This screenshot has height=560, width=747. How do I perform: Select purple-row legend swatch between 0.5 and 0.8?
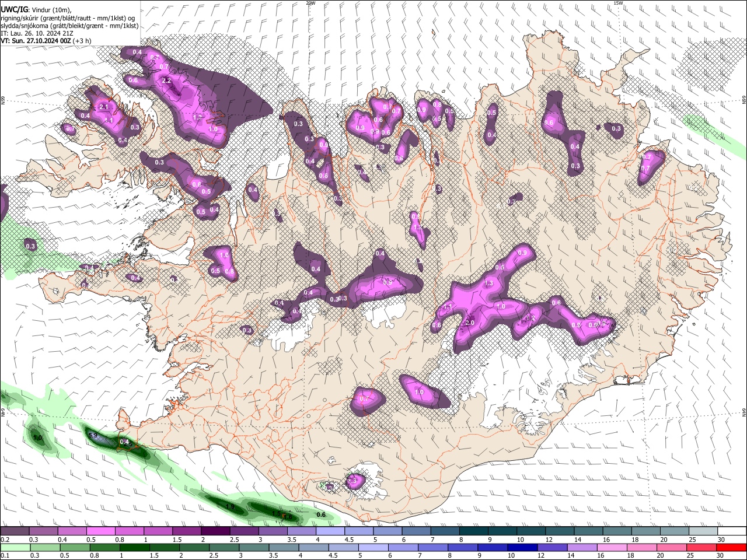100,531
